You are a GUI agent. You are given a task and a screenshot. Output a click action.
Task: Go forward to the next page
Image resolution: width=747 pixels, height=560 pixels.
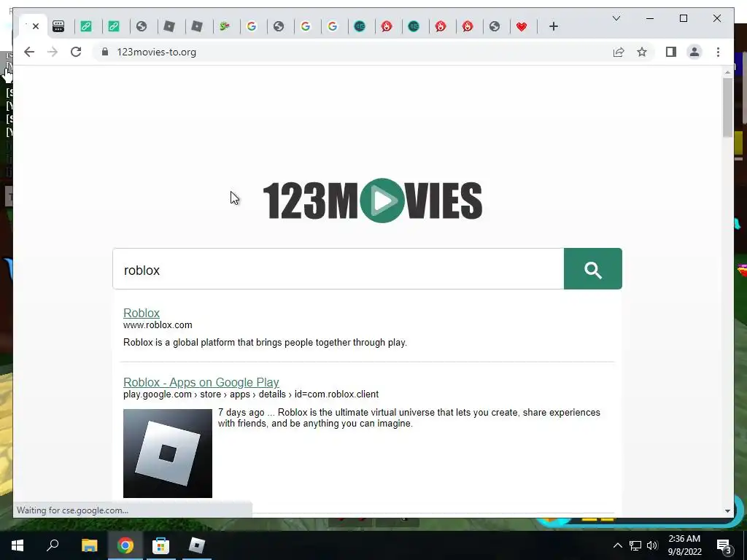(x=53, y=52)
